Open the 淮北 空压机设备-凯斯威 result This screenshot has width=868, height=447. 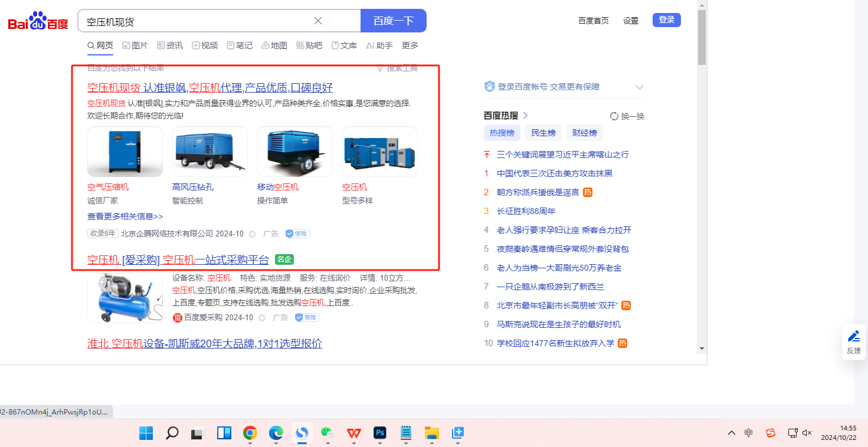(205, 343)
